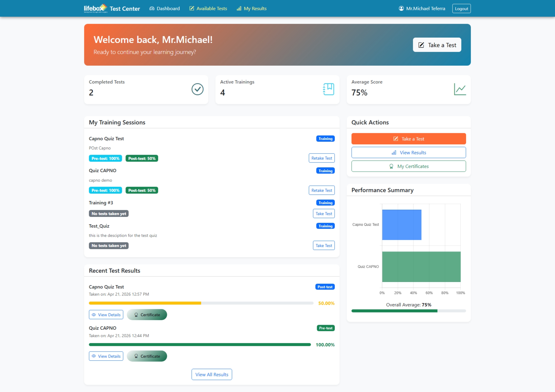Click the Active Trainings value 4

(x=223, y=93)
